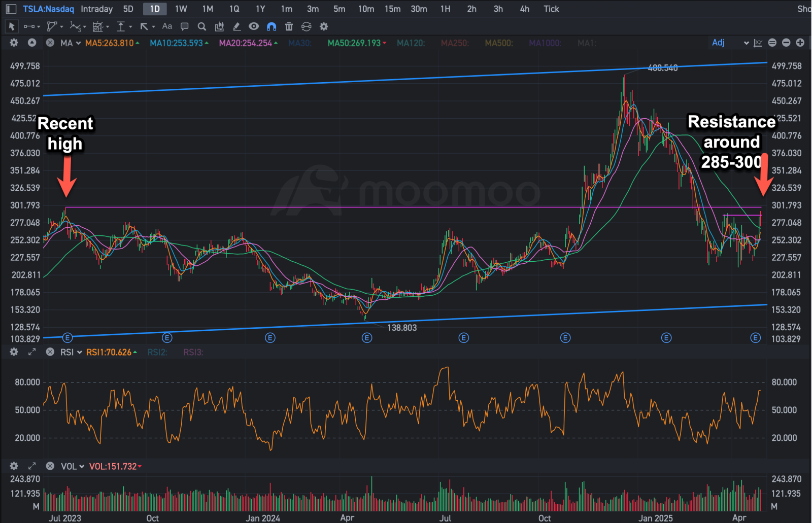Zoom in chart with plus icon
The width and height of the screenshot is (812, 523).
pos(800,43)
